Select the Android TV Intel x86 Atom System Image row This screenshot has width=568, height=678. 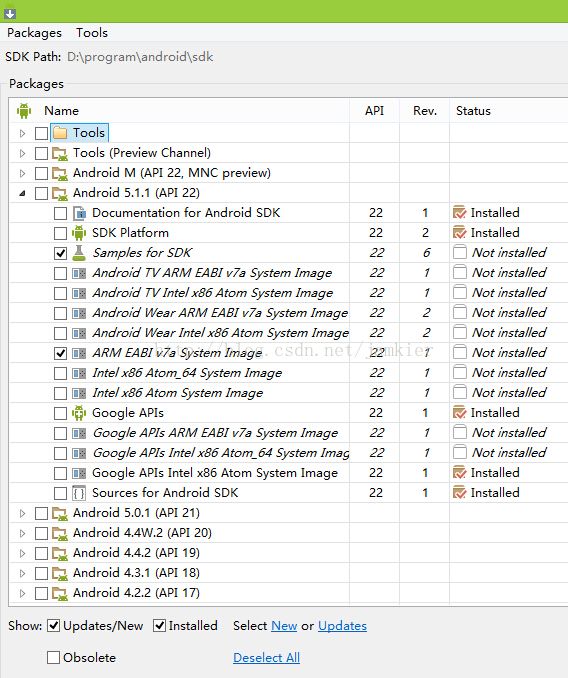289,293
